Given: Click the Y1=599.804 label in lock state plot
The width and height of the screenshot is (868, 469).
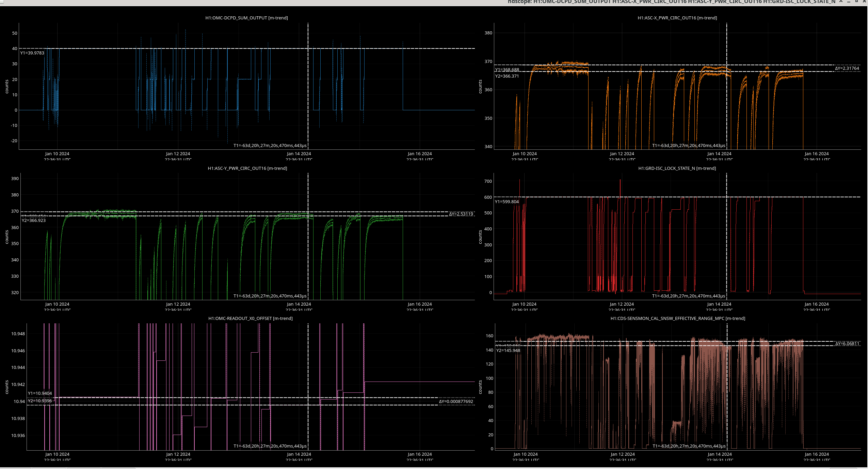Looking at the screenshot, I should coord(507,202).
